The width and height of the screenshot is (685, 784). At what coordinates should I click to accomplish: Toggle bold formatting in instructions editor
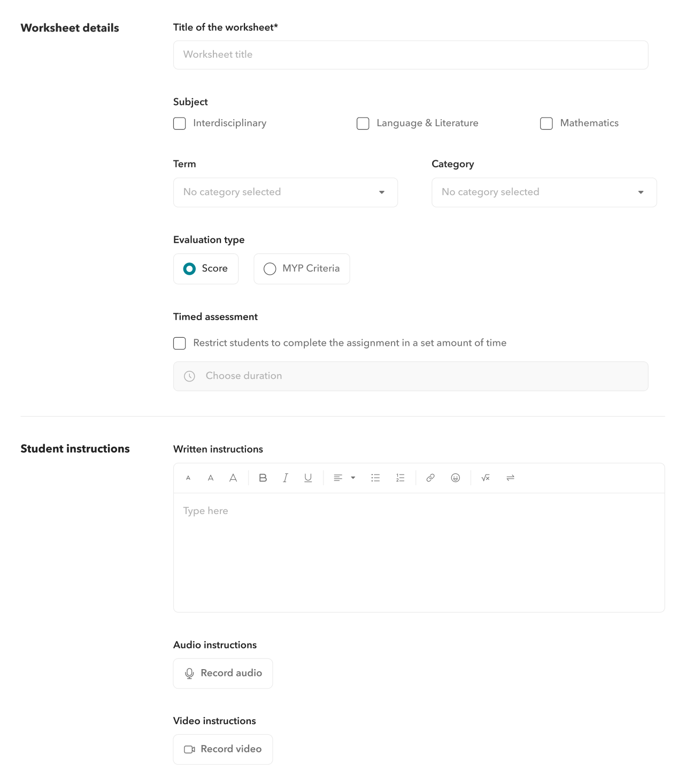(x=263, y=478)
